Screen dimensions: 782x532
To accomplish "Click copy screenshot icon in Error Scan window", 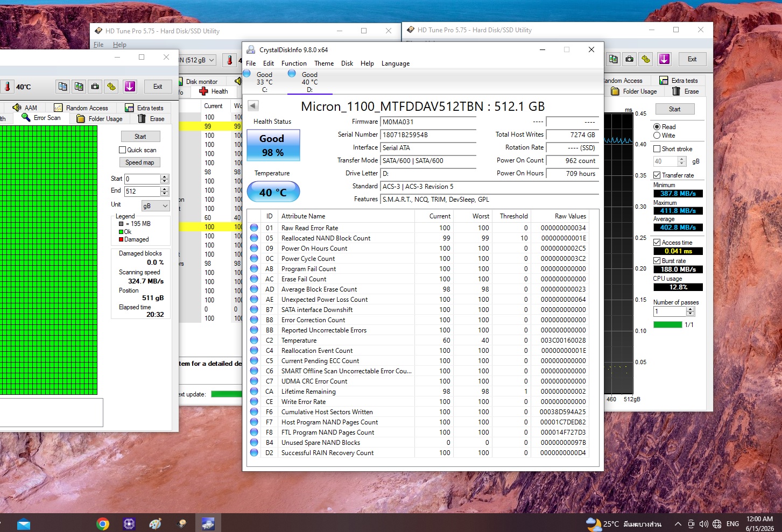I will pyautogui.click(x=79, y=87).
